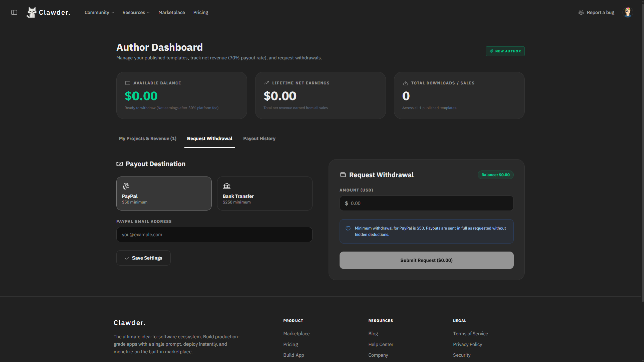The width and height of the screenshot is (644, 362).
Task: Open footer Pricing link
Action: pyautogui.click(x=290, y=344)
